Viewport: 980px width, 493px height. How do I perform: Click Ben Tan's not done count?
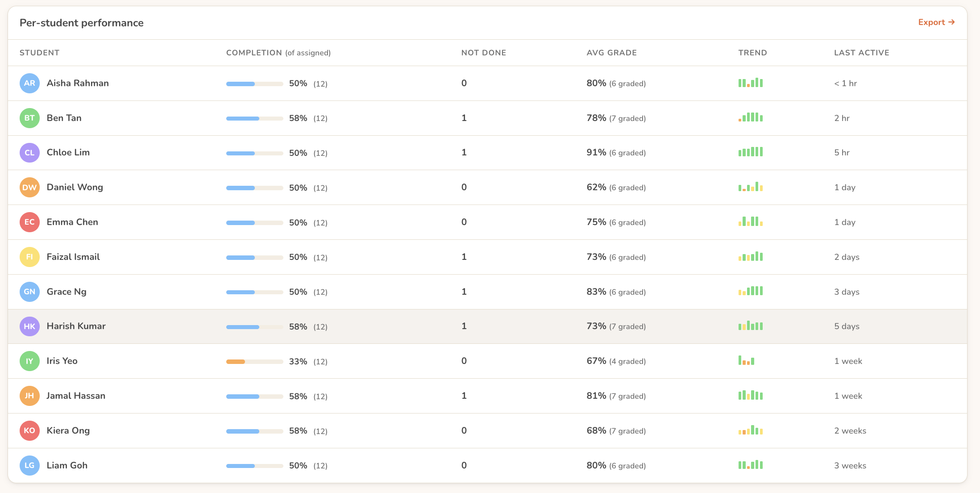tap(464, 118)
